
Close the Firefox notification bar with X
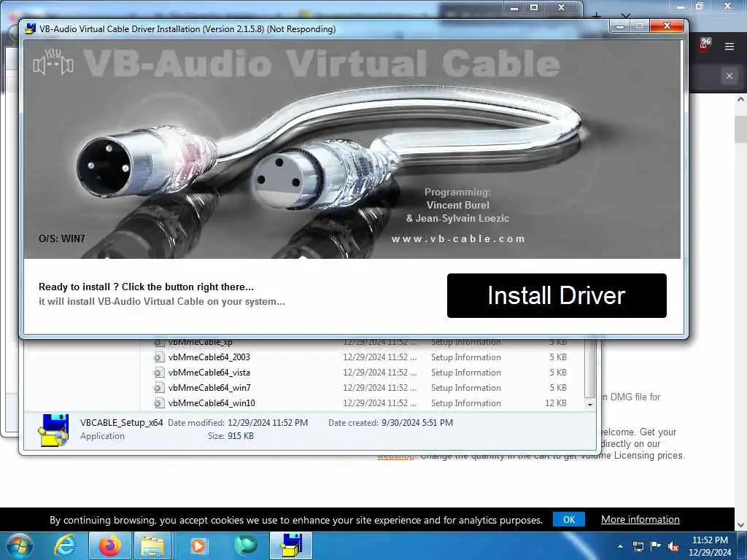pos(729,76)
